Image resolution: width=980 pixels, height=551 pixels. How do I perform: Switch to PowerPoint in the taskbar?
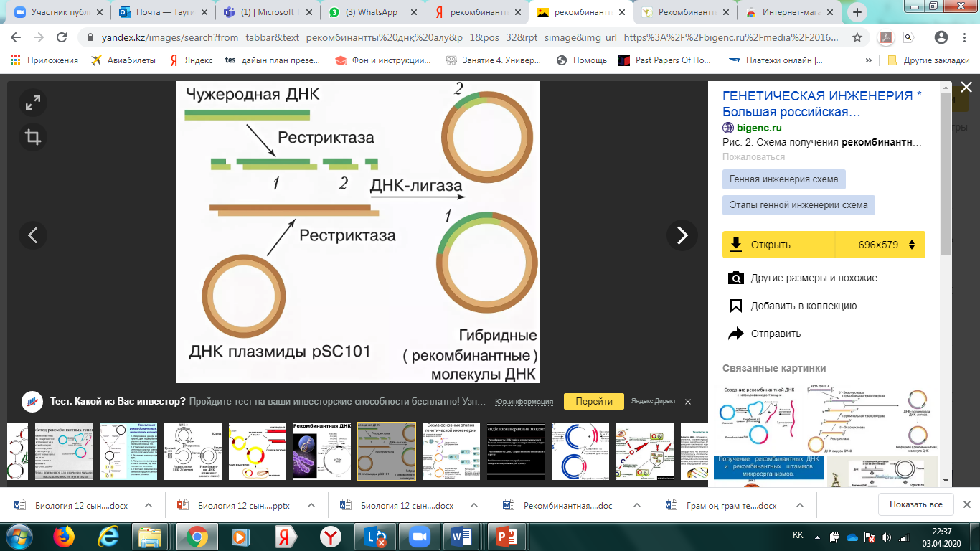[x=506, y=536]
